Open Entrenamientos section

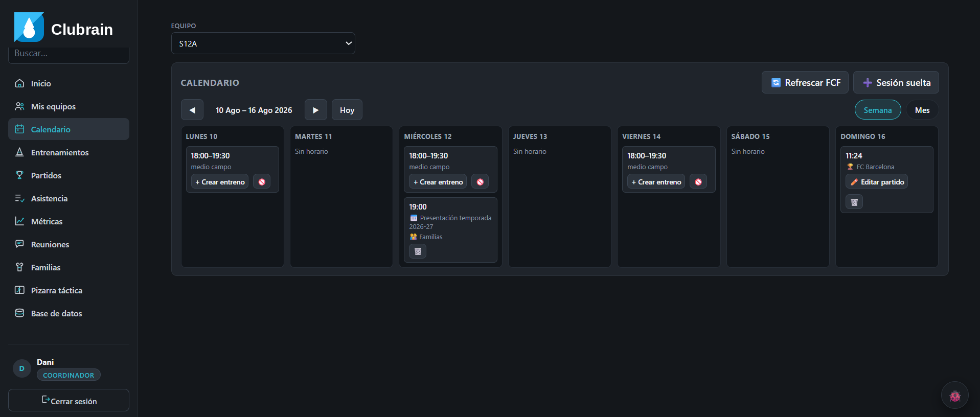point(69,152)
